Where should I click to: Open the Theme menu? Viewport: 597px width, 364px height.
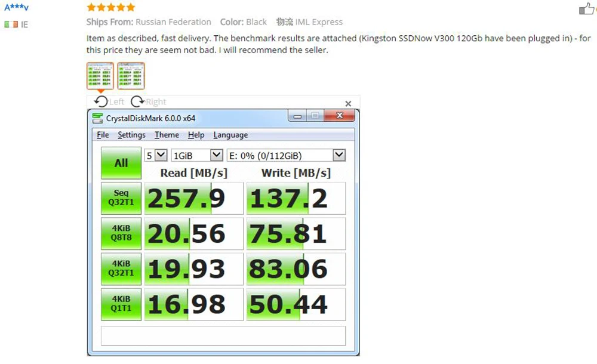167,135
